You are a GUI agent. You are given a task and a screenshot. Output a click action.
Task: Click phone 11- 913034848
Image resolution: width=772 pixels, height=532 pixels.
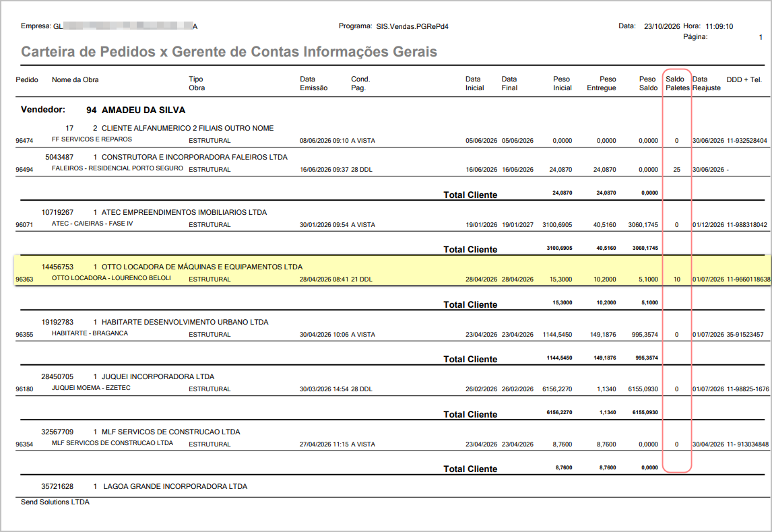747,444
